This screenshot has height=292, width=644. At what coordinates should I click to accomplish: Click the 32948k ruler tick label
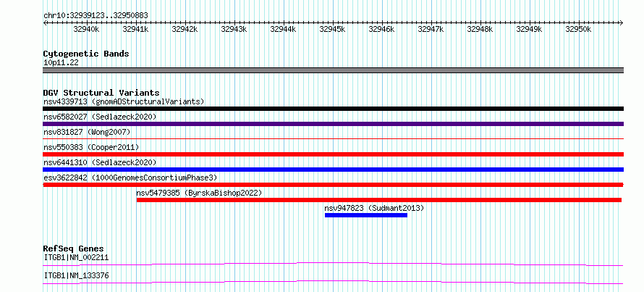(480, 29)
